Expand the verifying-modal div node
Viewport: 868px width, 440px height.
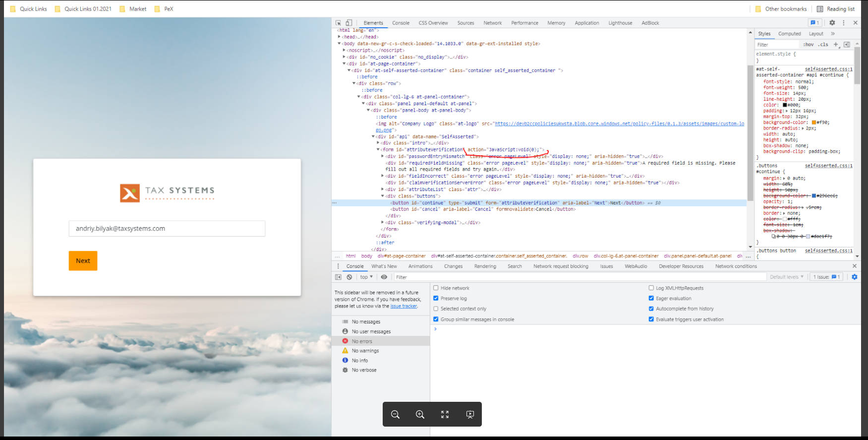click(x=383, y=223)
